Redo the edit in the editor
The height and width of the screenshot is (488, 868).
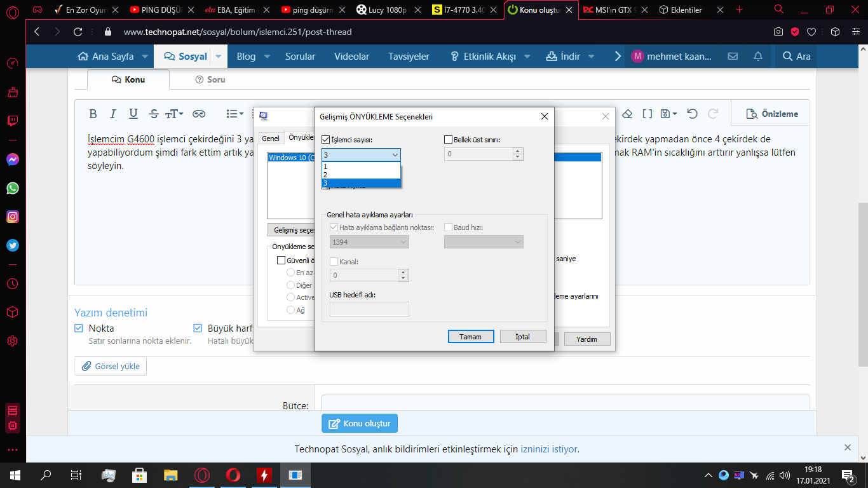pos(713,114)
